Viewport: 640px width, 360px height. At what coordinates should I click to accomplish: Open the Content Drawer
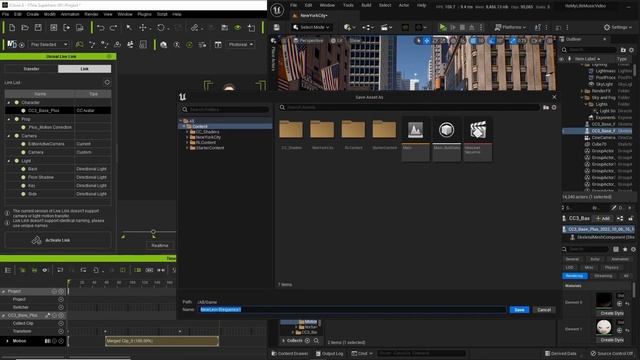290,353
